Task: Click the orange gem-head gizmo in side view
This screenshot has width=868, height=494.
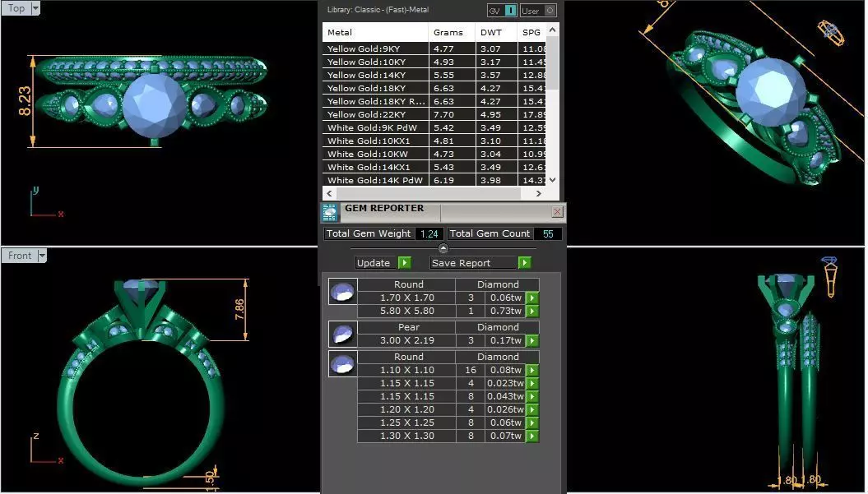Action: [x=830, y=276]
